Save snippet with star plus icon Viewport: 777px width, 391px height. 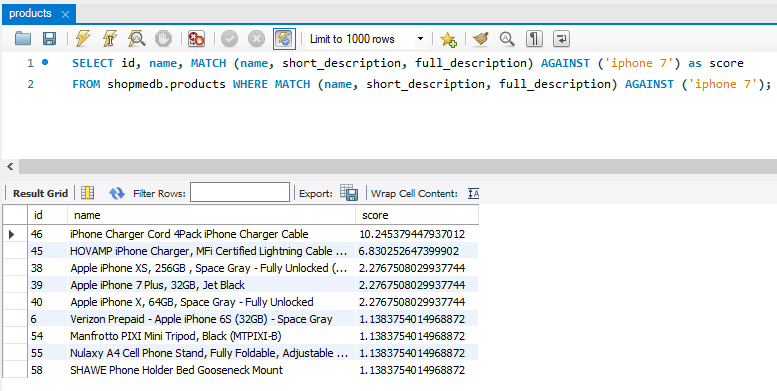pyautogui.click(x=448, y=39)
